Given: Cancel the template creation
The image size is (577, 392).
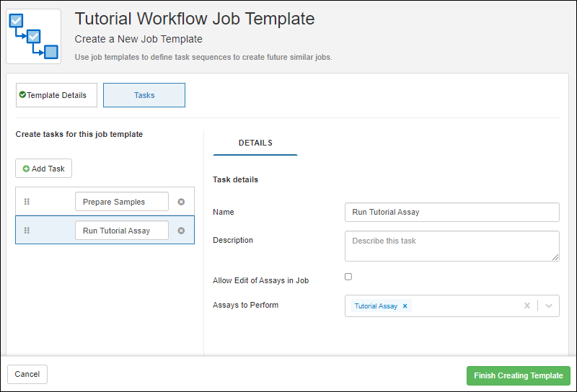Looking at the screenshot, I should click(x=27, y=375).
